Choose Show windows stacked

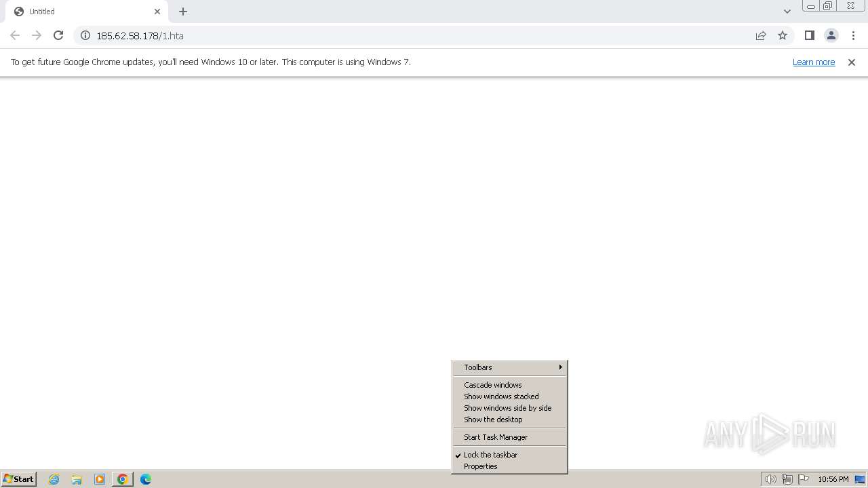coord(509,396)
